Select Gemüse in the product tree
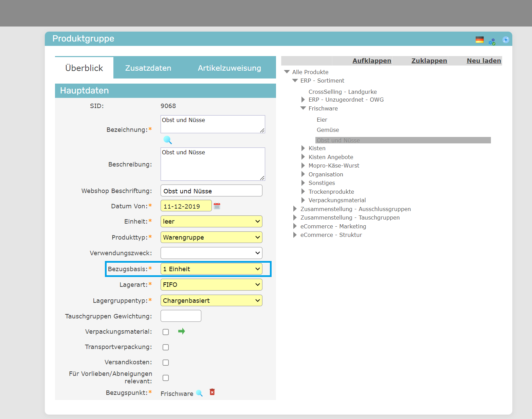The image size is (532, 419). [x=328, y=130]
